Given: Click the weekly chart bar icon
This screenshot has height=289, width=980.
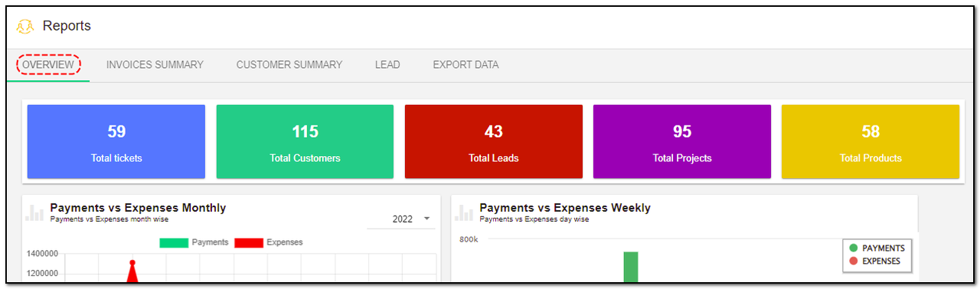Looking at the screenshot, I should [464, 213].
